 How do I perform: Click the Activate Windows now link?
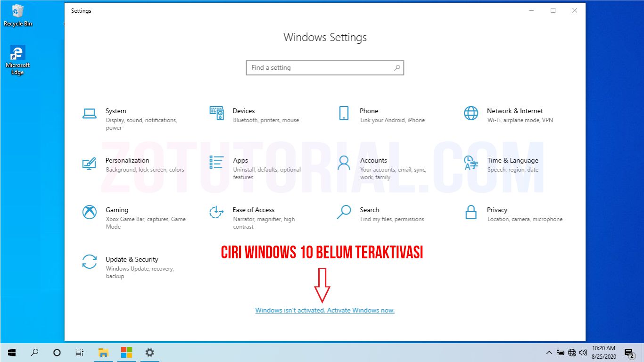coord(324,310)
